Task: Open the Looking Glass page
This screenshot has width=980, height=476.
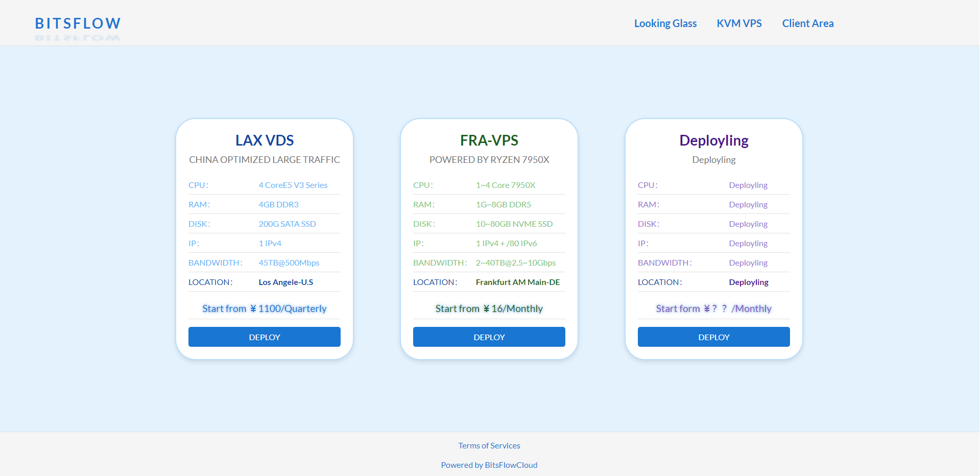Action: pos(665,23)
